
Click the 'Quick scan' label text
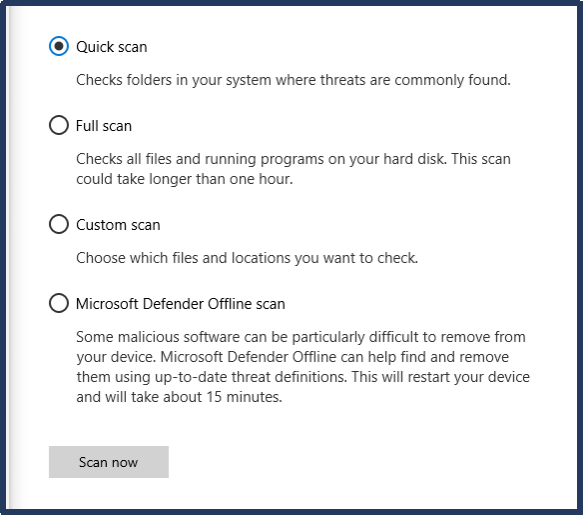[112, 47]
